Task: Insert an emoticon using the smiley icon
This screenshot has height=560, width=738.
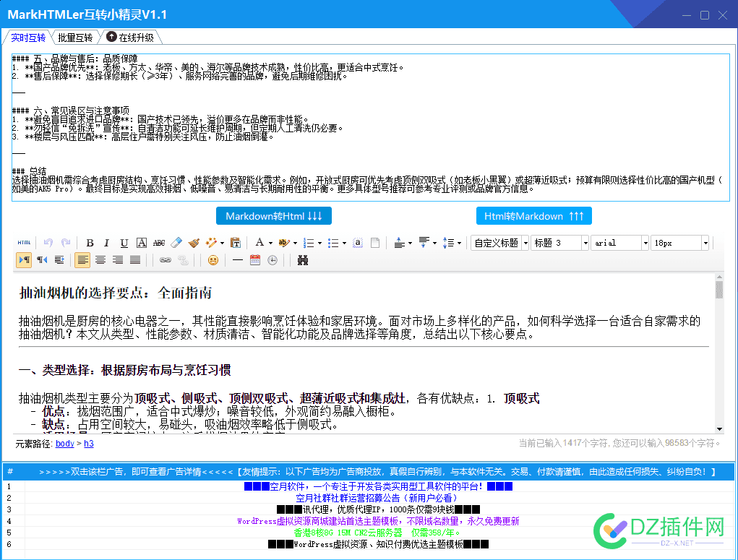Action: pyautogui.click(x=213, y=260)
